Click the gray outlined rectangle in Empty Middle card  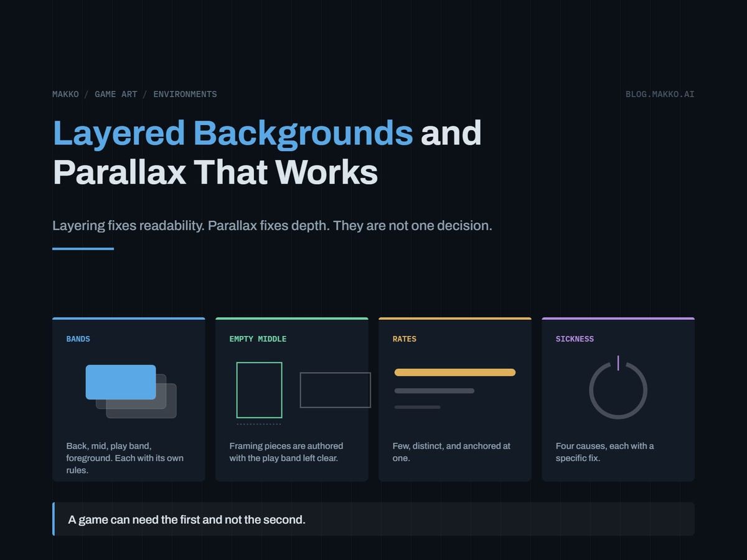coord(336,390)
